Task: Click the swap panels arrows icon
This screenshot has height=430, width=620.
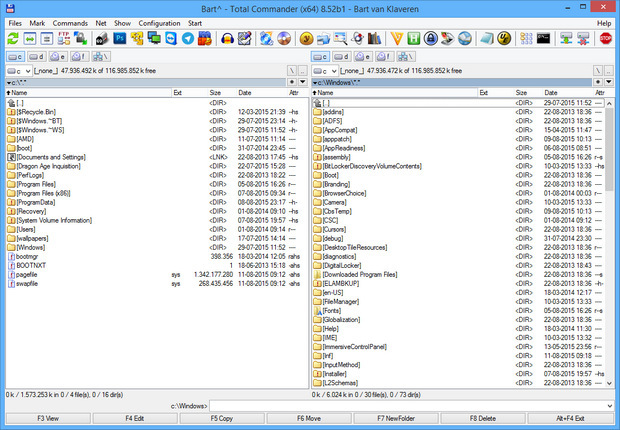Action: pyautogui.click(x=30, y=39)
